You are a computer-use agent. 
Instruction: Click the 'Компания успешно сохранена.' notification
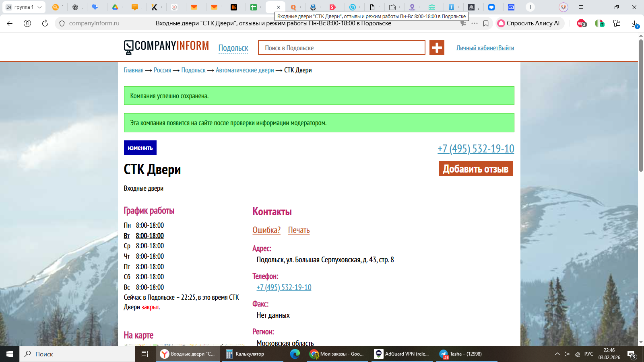pyautogui.click(x=319, y=96)
